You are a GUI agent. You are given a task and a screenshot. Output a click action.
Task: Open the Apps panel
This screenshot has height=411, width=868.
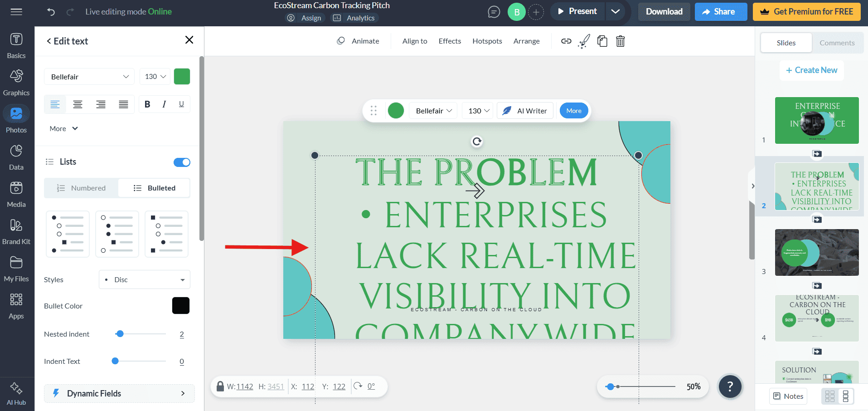(x=16, y=306)
